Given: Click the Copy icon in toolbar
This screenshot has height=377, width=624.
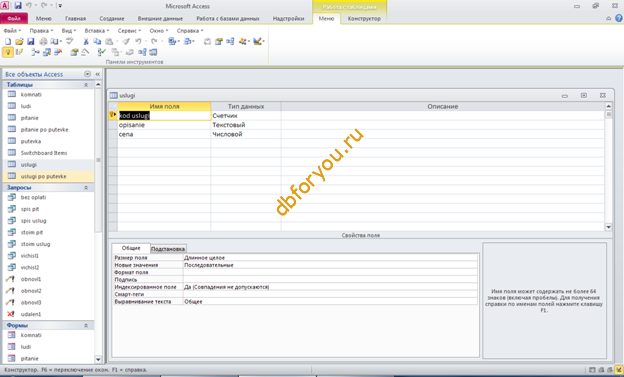Looking at the screenshot, I should tap(97, 41).
